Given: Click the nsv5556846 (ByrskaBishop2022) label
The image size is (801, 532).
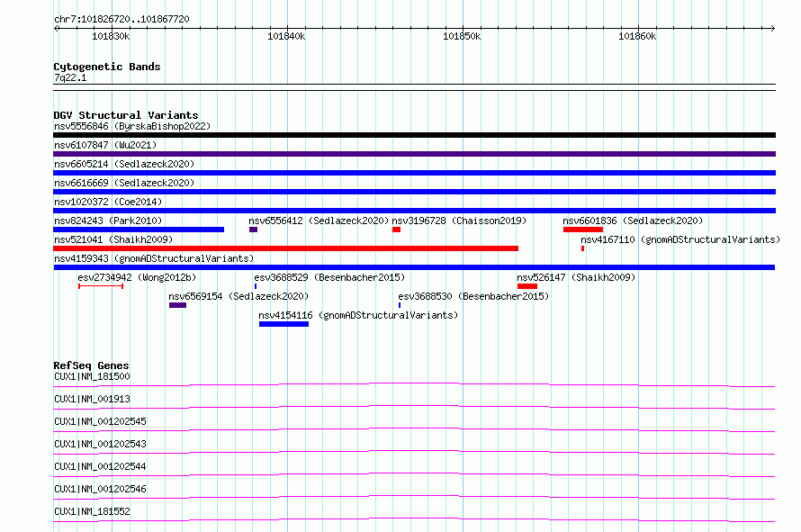Looking at the screenshot, I should click(132, 126).
